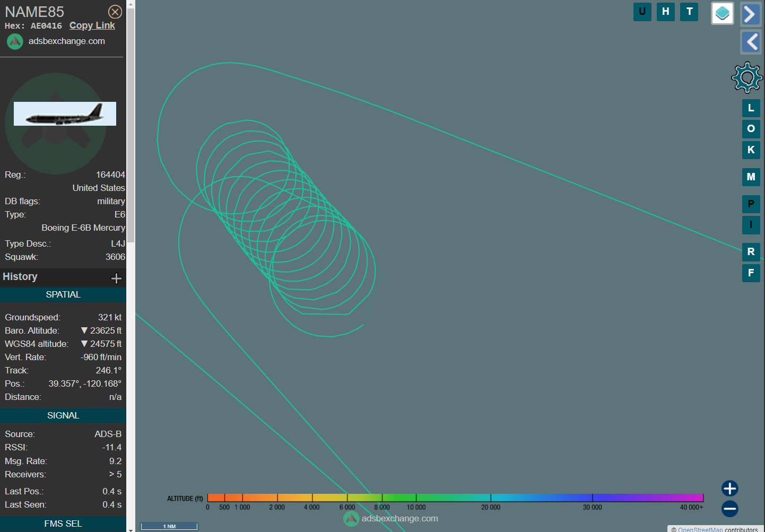The height and width of the screenshot is (532, 765).
Task: Click the registration value 164404
Action: [x=110, y=175]
